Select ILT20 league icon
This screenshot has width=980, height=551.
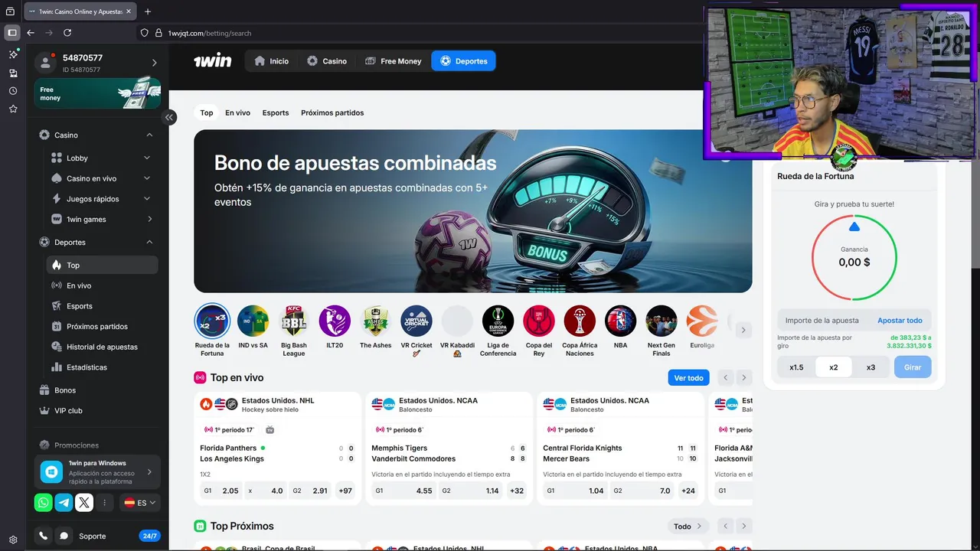click(x=335, y=321)
